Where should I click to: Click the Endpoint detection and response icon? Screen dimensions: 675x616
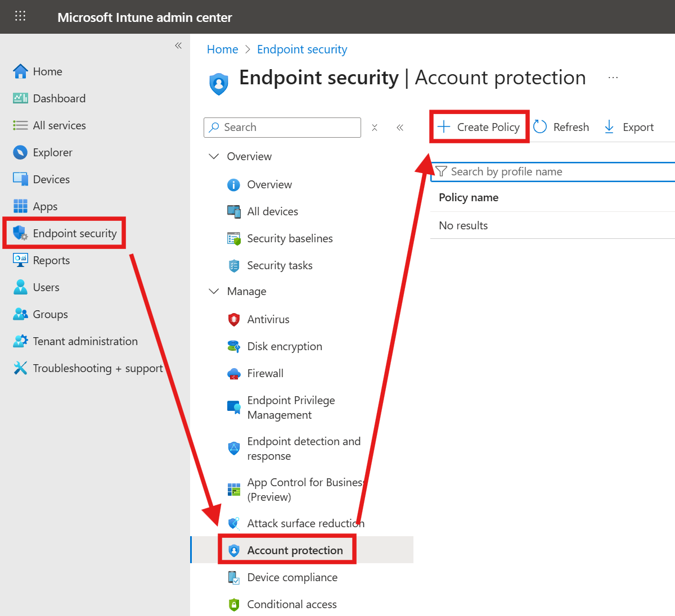233,449
